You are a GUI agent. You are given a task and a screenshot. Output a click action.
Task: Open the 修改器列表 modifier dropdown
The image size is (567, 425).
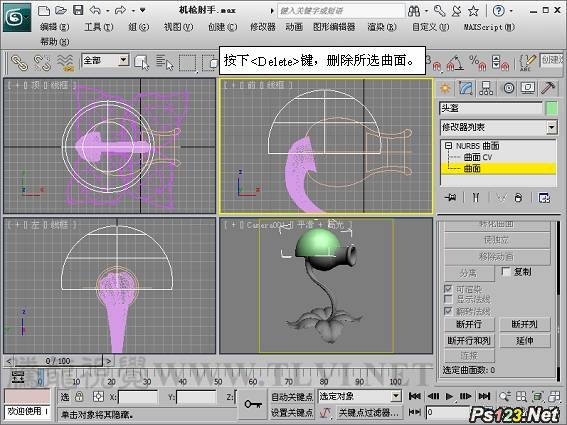(x=499, y=127)
